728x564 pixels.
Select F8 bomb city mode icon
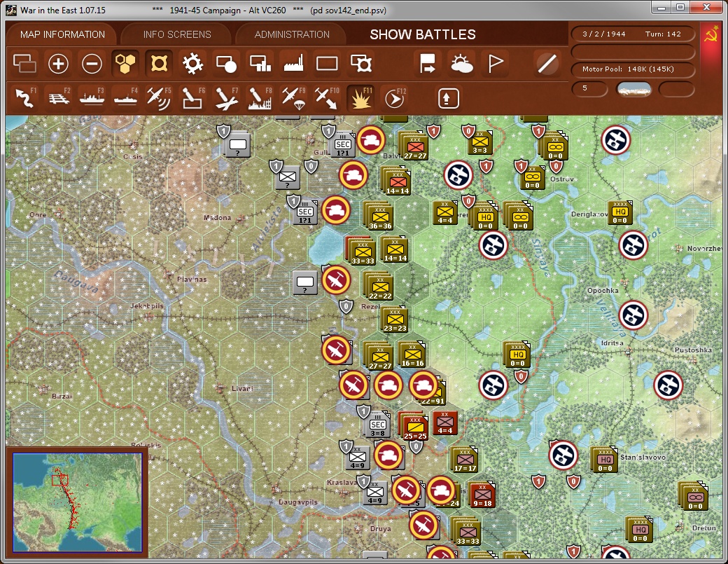tap(260, 98)
